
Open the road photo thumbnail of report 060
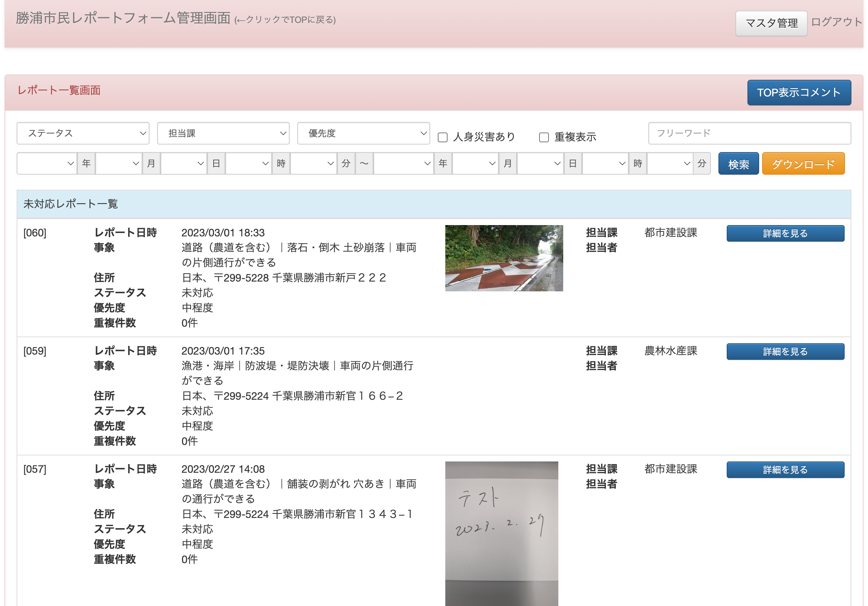pyautogui.click(x=504, y=258)
